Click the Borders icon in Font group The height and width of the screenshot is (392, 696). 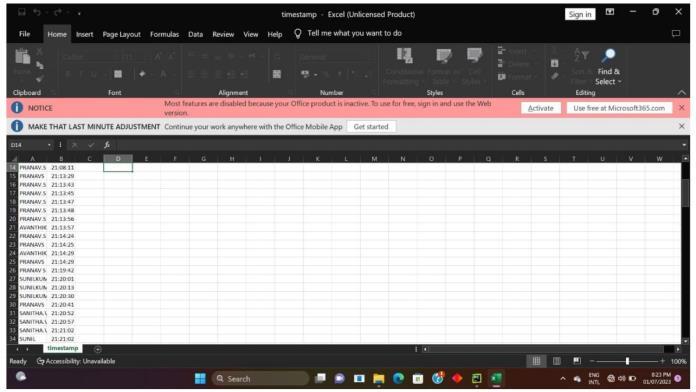[x=118, y=74]
